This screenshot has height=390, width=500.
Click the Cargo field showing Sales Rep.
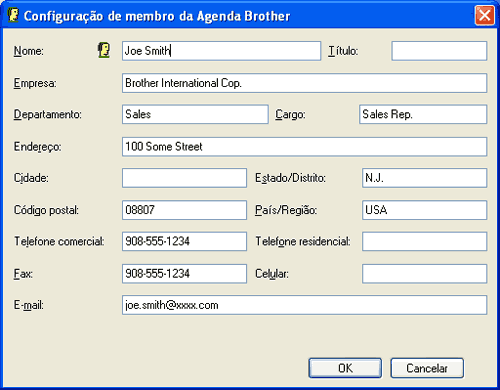coord(423,114)
